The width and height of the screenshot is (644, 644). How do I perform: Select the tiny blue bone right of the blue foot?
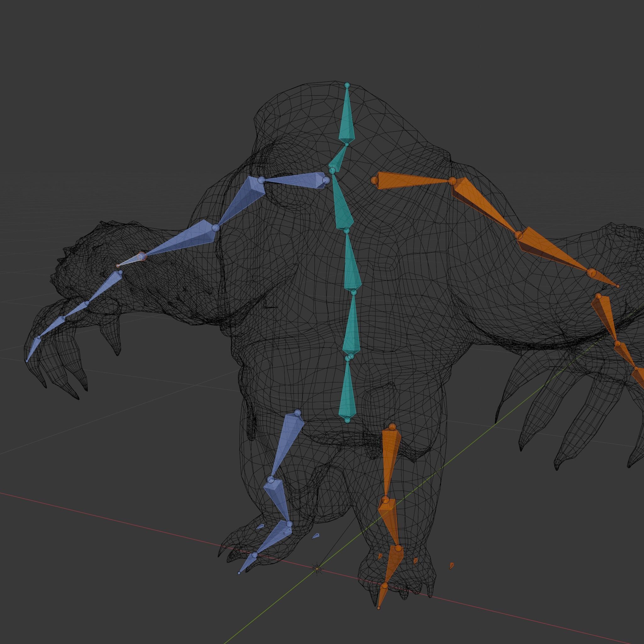click(x=315, y=536)
